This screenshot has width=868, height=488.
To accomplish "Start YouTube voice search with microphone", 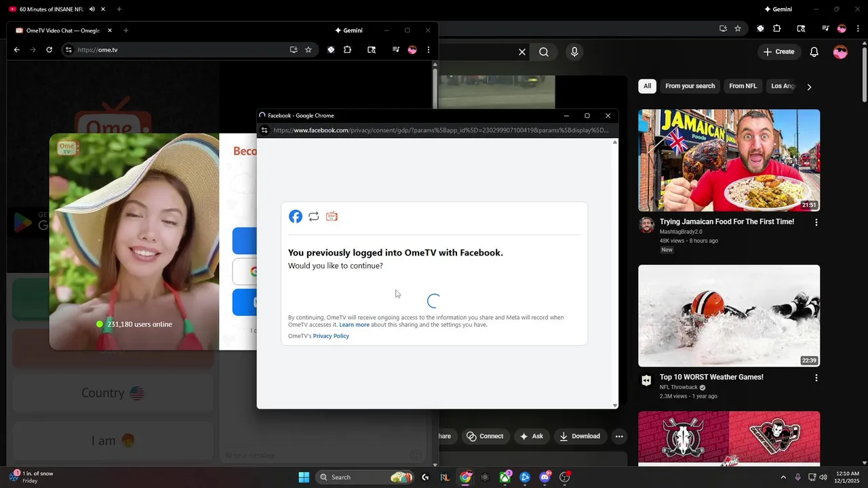I will [574, 52].
